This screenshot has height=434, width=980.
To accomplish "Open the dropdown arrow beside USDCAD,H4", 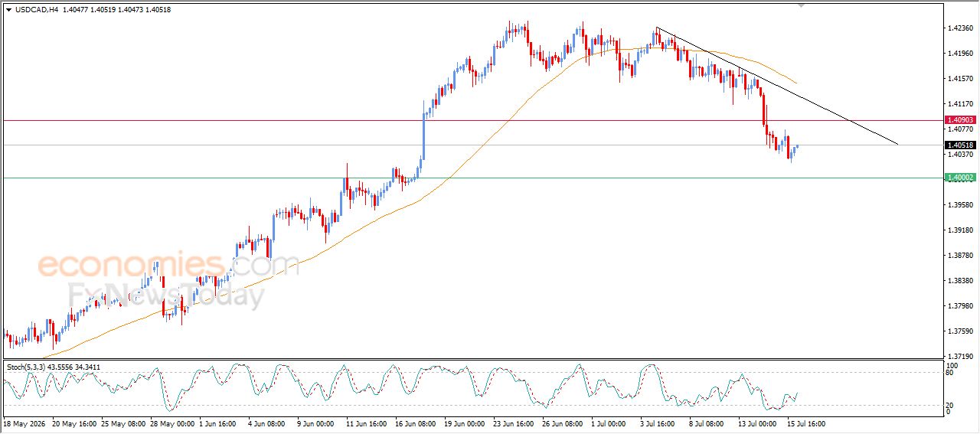I will pos(8,9).
